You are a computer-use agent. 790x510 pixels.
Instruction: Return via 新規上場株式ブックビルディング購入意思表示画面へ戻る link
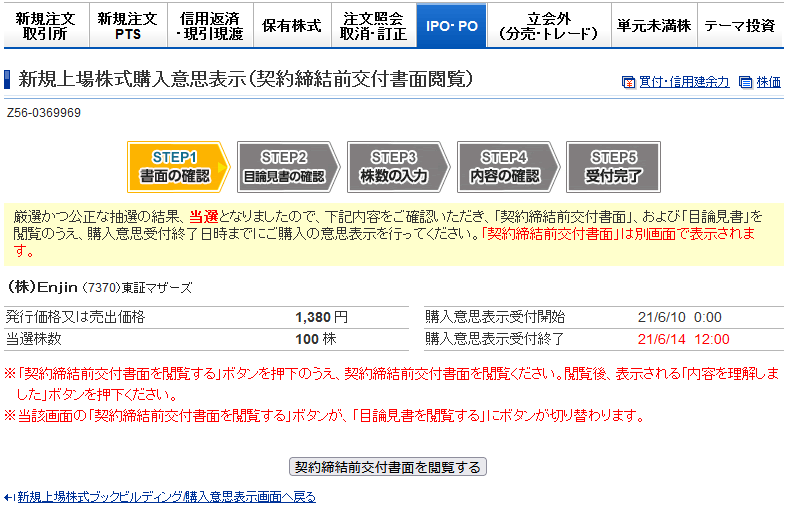[x=166, y=497]
